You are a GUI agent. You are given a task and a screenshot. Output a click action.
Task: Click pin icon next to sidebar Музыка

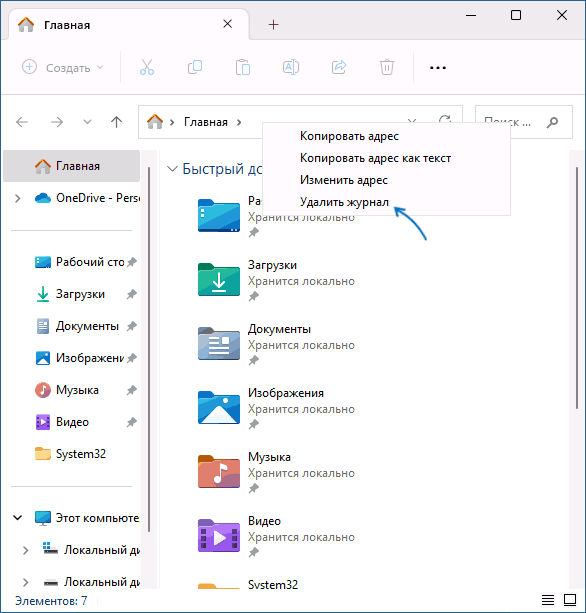(x=132, y=390)
